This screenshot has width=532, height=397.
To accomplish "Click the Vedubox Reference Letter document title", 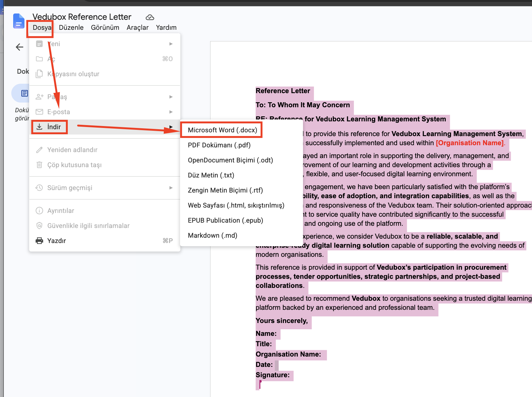I will coord(82,17).
